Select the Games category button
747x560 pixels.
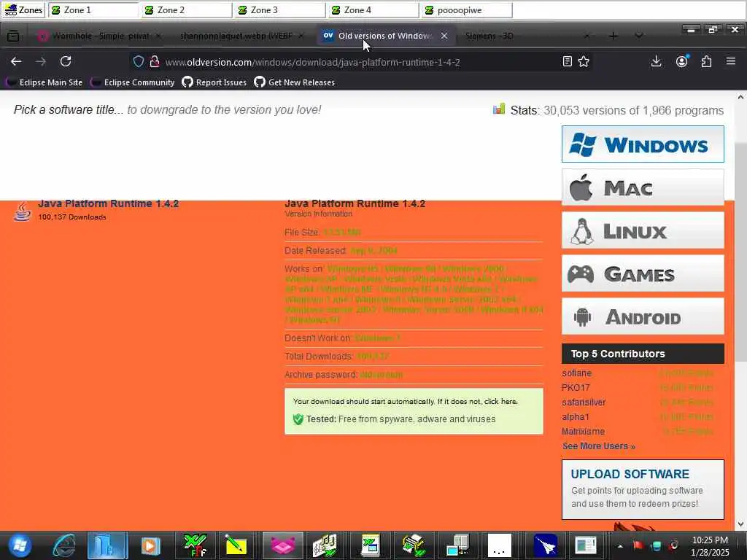[x=643, y=273]
